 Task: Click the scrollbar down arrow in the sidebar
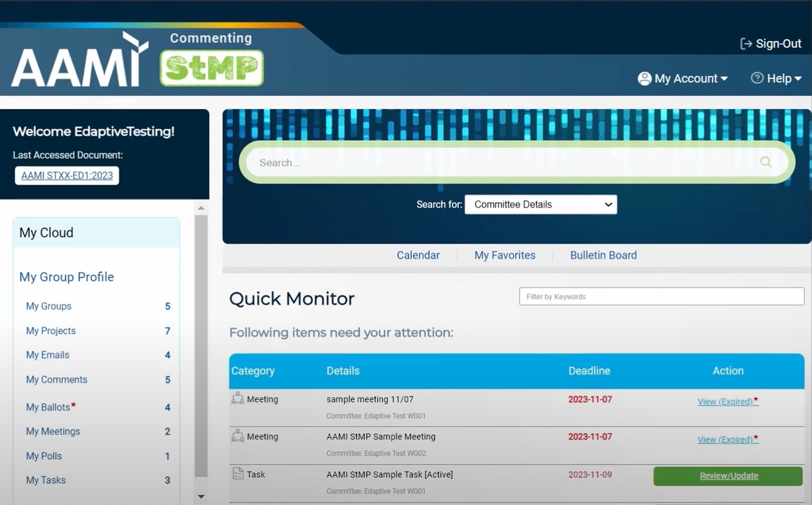coord(201,496)
